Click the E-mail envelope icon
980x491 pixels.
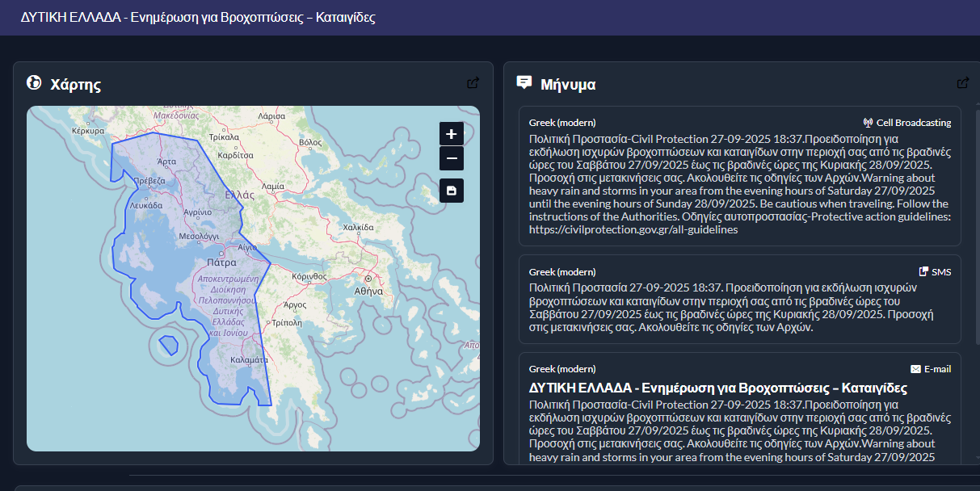click(x=915, y=369)
